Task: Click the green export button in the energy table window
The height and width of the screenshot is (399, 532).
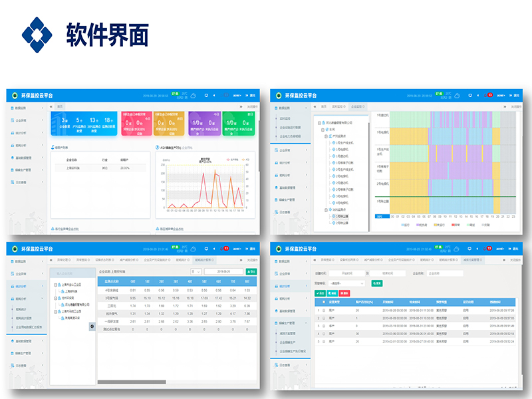Action: pyautogui.click(x=251, y=272)
